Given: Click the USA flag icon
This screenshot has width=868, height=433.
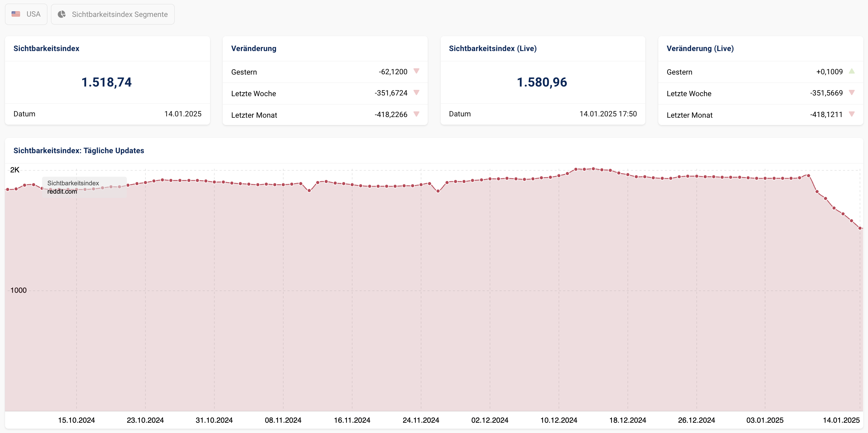Looking at the screenshot, I should pyautogui.click(x=16, y=14).
